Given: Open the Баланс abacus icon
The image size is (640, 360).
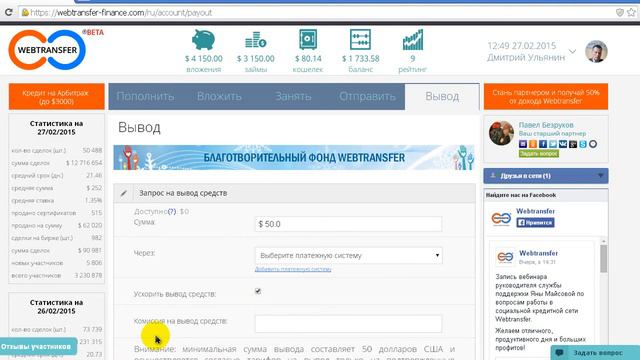Looking at the screenshot, I should [x=360, y=40].
